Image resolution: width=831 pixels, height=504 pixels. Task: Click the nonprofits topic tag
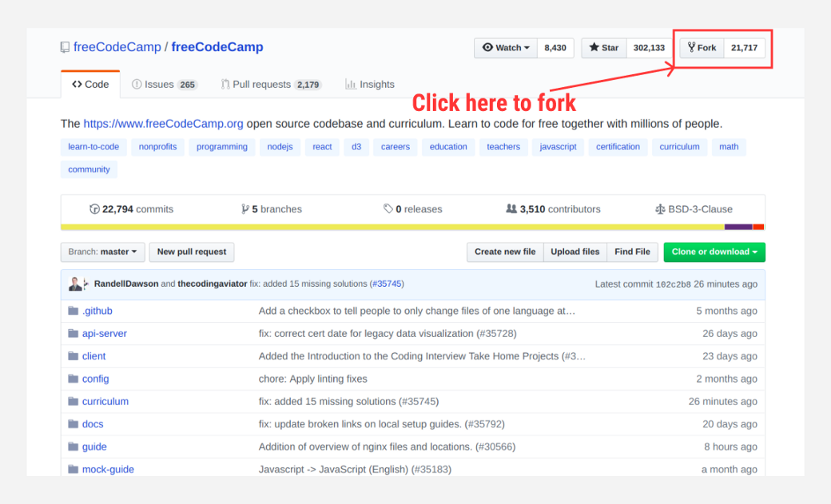[158, 147]
